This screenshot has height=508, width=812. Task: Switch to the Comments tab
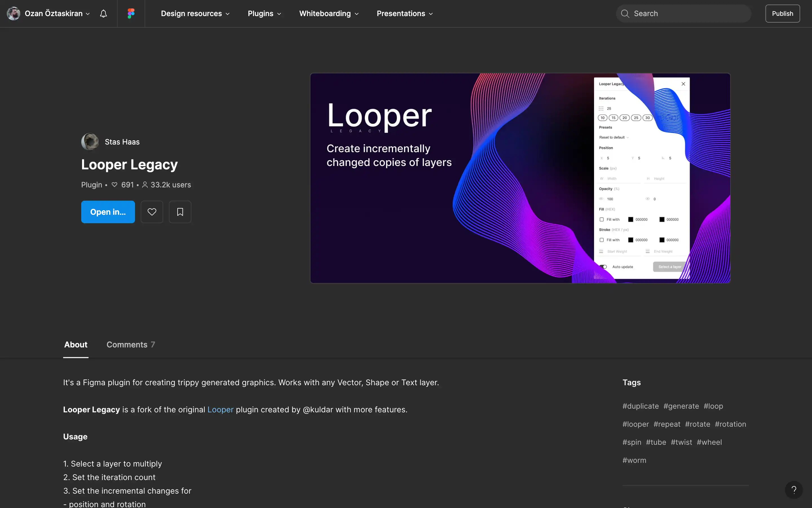pyautogui.click(x=131, y=345)
